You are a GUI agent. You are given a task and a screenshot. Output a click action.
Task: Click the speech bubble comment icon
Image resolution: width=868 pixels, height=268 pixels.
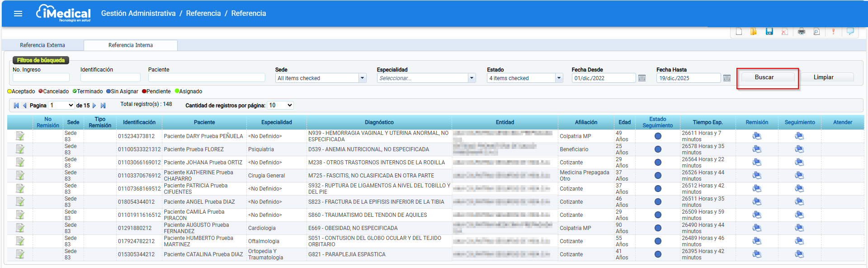click(x=850, y=31)
